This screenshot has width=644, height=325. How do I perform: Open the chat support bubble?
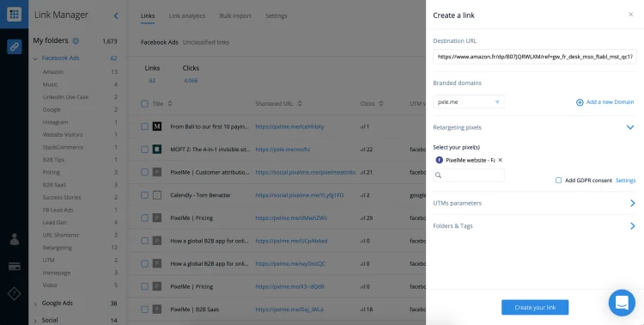click(622, 303)
